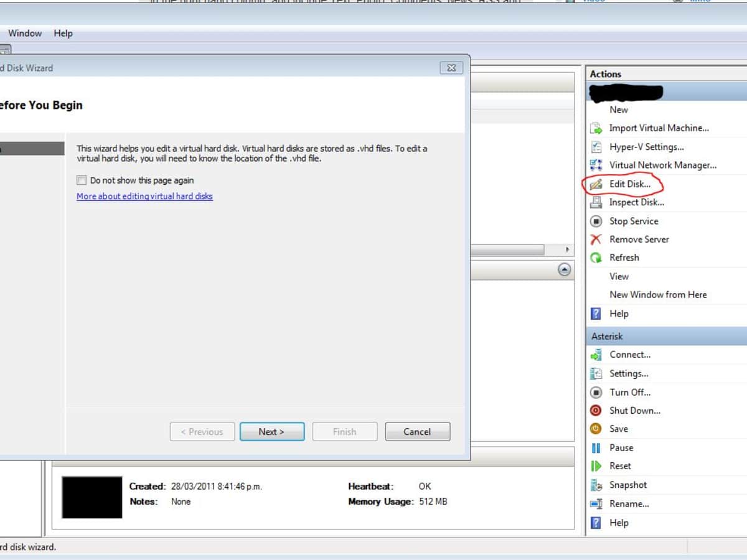Open Virtual Network Manager icon
Viewport: 747px width, 560px height.
point(596,166)
